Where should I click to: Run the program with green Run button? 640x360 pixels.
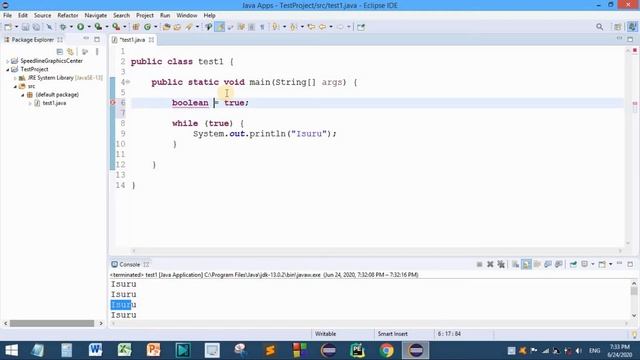coord(80,27)
